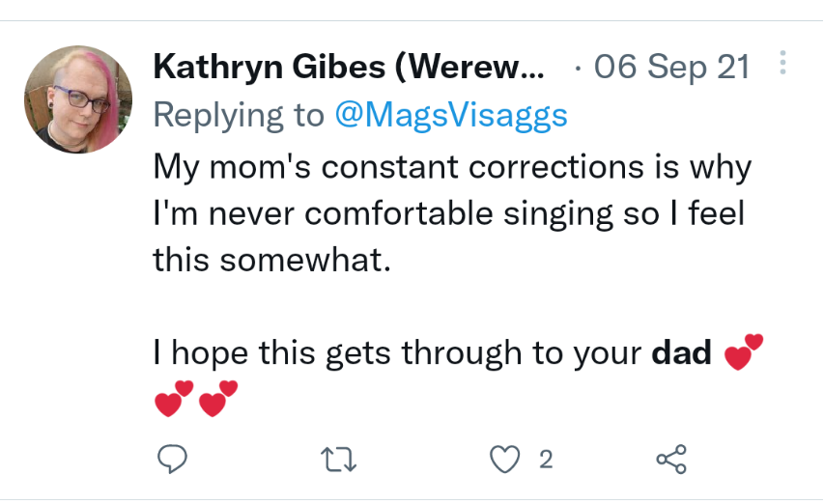Open the share icon menu

(x=671, y=460)
